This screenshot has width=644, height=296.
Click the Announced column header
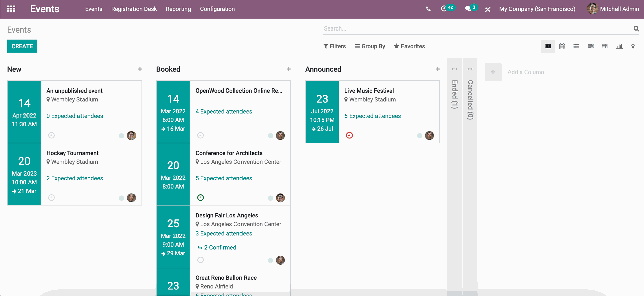pos(323,69)
